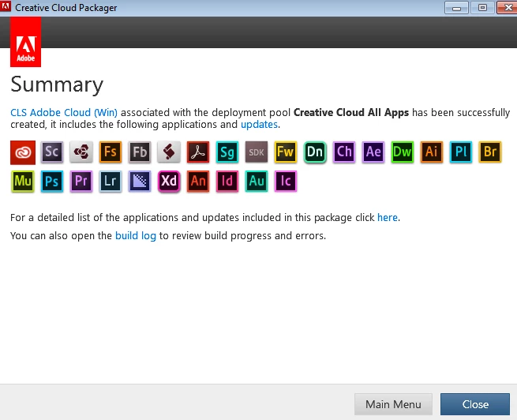Click the Dimension (Dn) icon
The width and height of the screenshot is (517, 420).
pyautogui.click(x=315, y=152)
